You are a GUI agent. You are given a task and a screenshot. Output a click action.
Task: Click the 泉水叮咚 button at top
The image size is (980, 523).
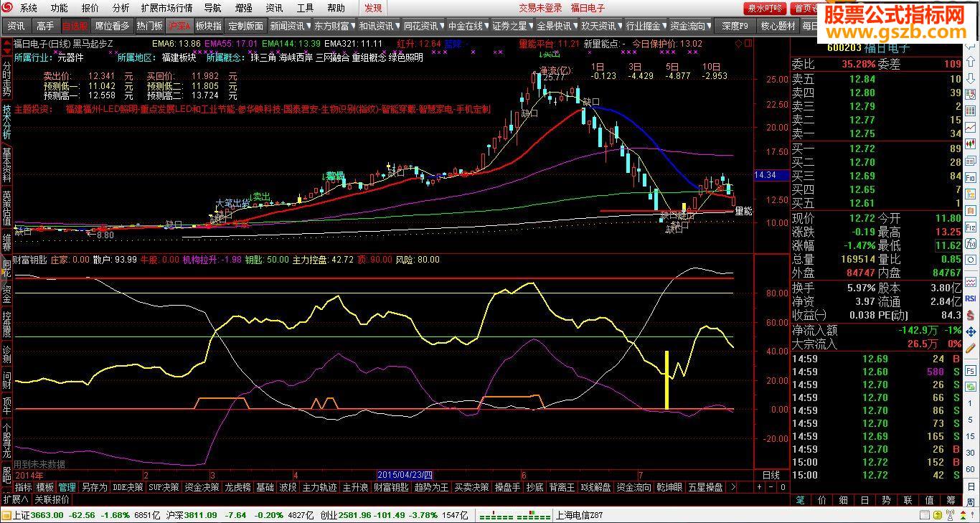click(765, 8)
